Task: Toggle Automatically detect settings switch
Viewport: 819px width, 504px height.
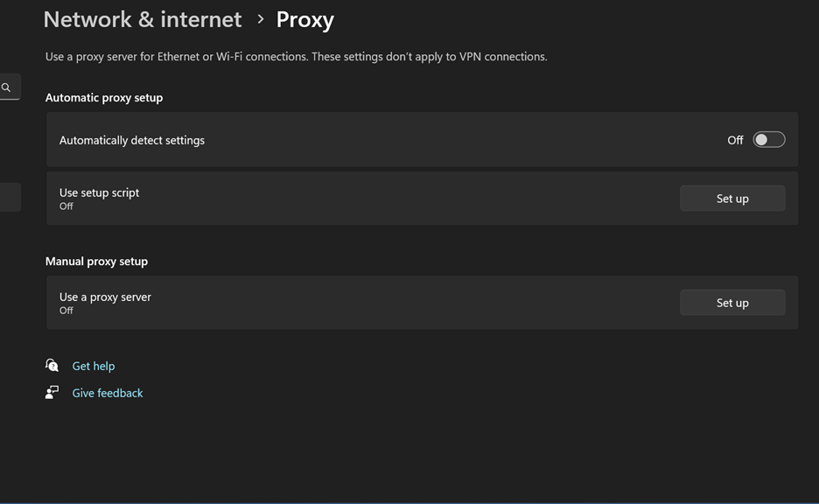Action: click(x=769, y=140)
